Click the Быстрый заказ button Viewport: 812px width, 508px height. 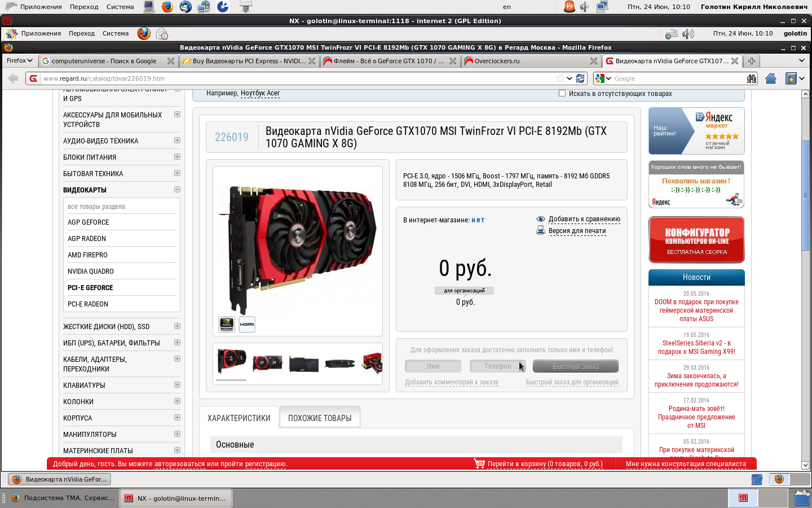tap(576, 366)
